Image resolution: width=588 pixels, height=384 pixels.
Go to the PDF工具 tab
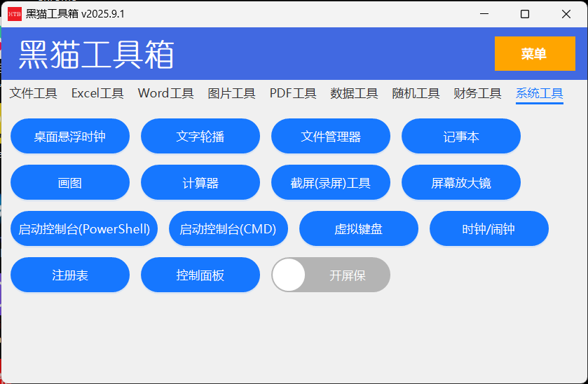[x=293, y=93]
